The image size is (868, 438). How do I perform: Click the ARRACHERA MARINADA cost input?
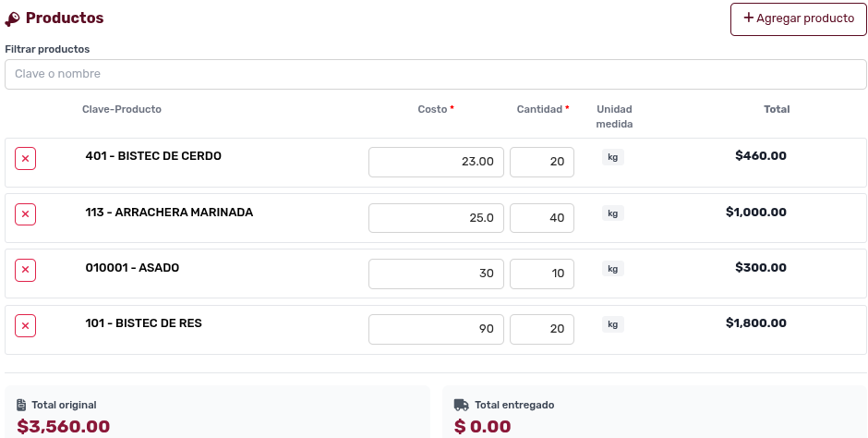(x=436, y=218)
